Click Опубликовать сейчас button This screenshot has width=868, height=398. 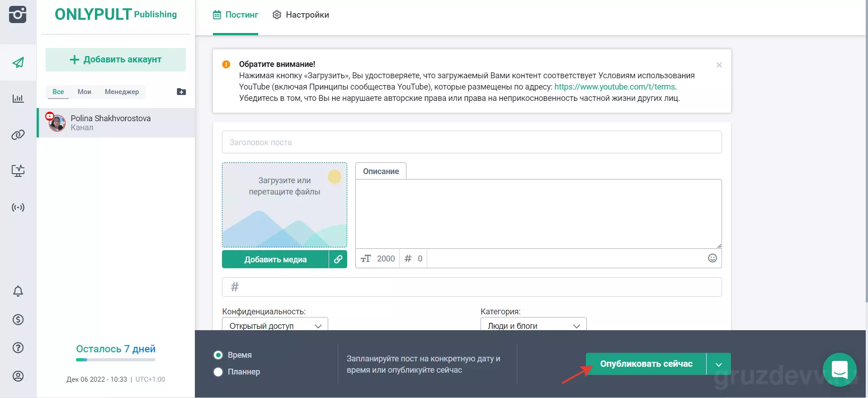[646, 364]
